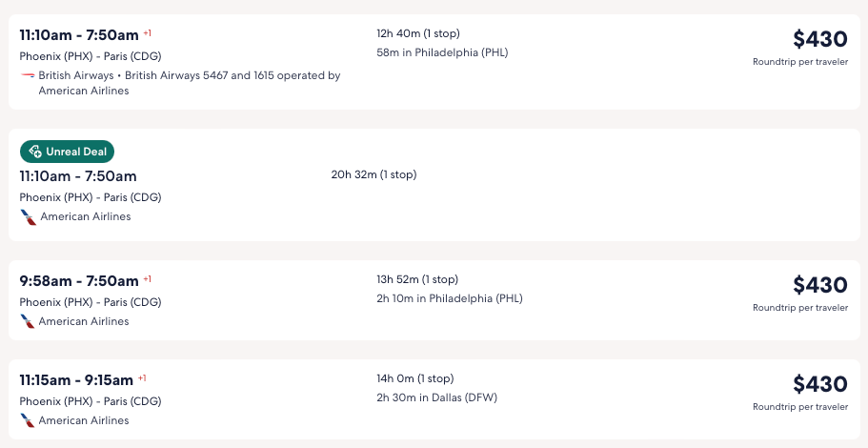The width and height of the screenshot is (868, 448).
Task: Select the $430 price on the British Airways flight
Action: coord(819,39)
